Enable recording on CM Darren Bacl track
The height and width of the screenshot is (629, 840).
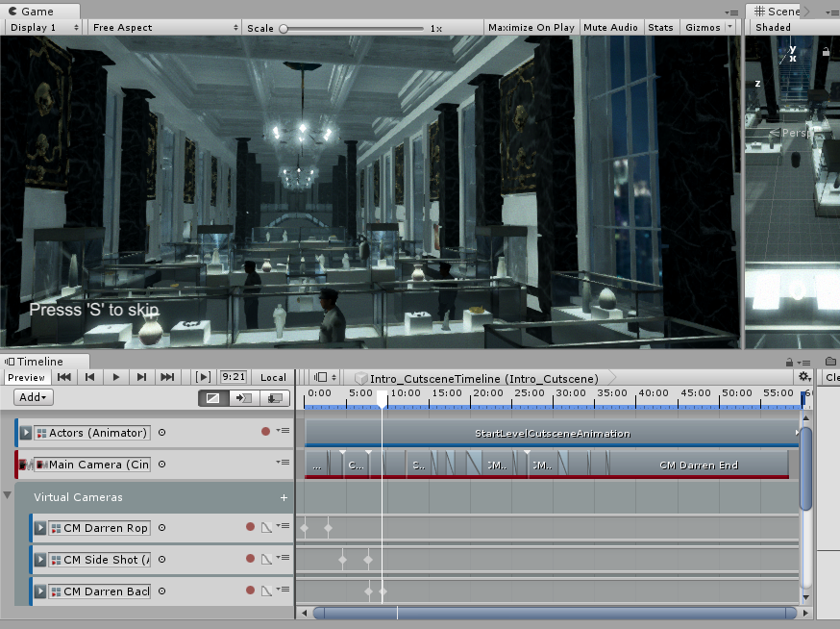250,590
